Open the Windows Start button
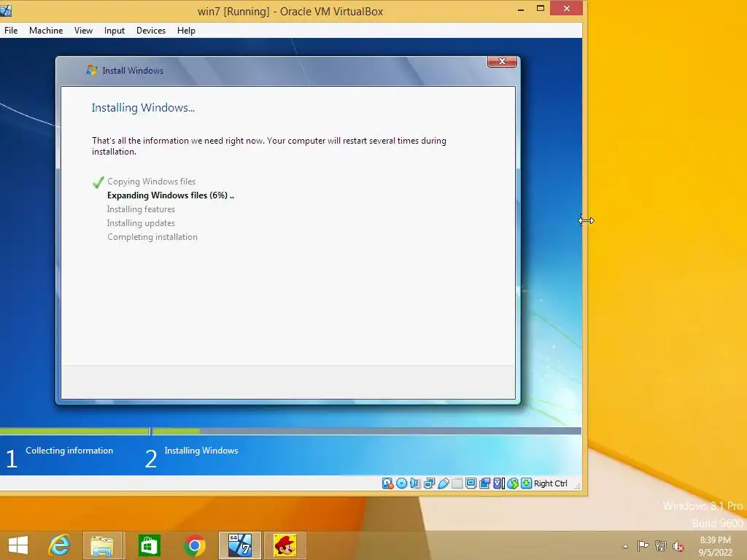 (18, 545)
